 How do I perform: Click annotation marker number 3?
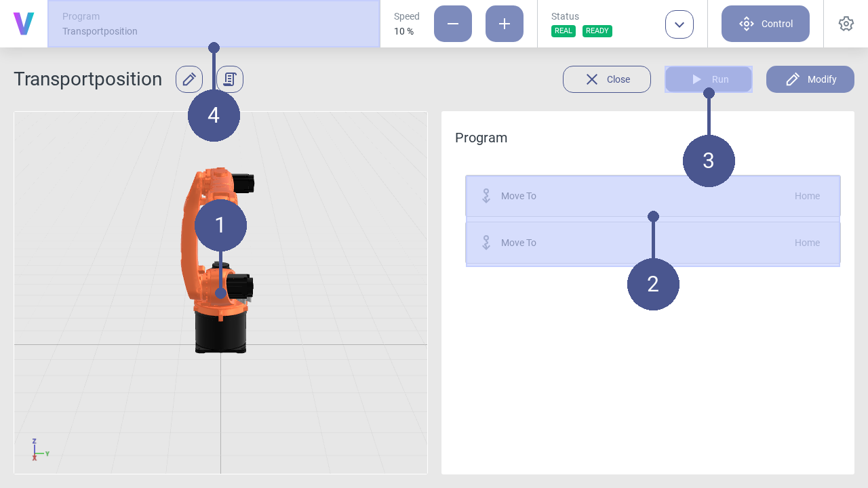coord(709,161)
